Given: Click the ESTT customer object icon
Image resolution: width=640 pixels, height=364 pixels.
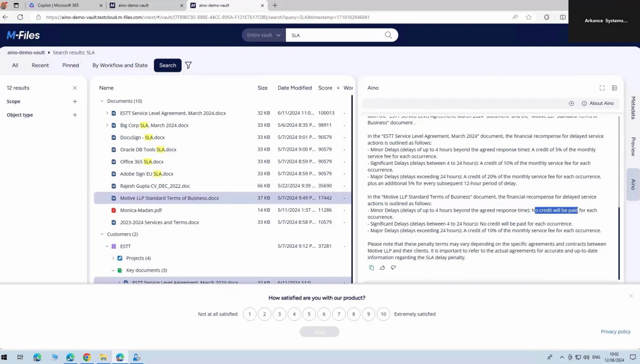Looking at the screenshot, I should (114, 246).
